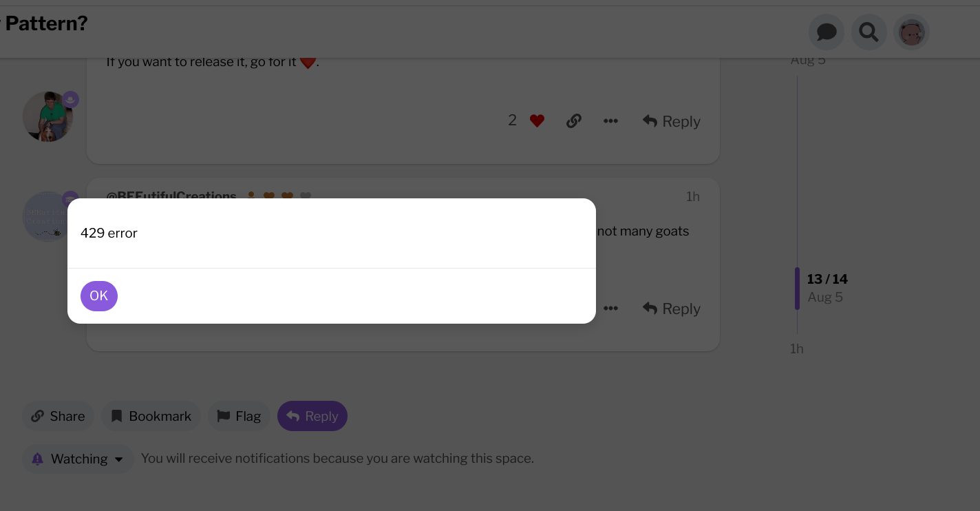Open the user profile avatar menu

click(911, 32)
